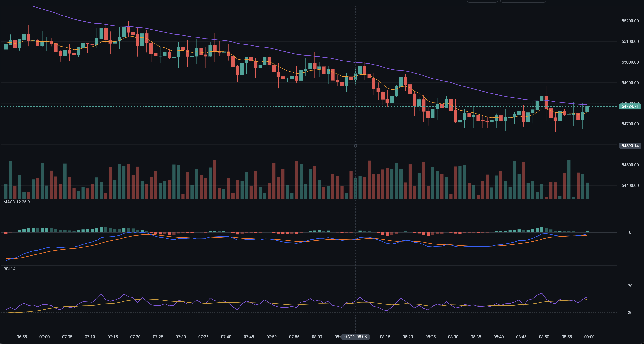Click the 08:35 time axis label

476,337
